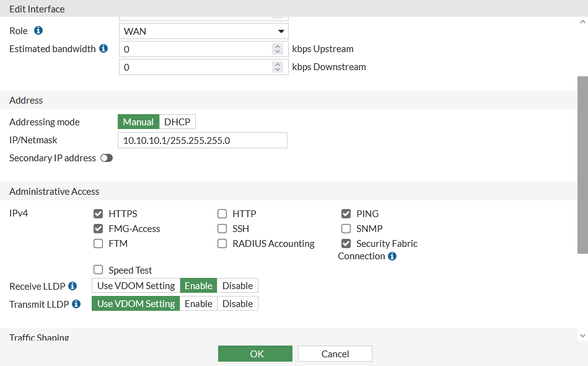588x366 pixels.
Task: Check the SNMP checkbox
Action: [x=346, y=229]
